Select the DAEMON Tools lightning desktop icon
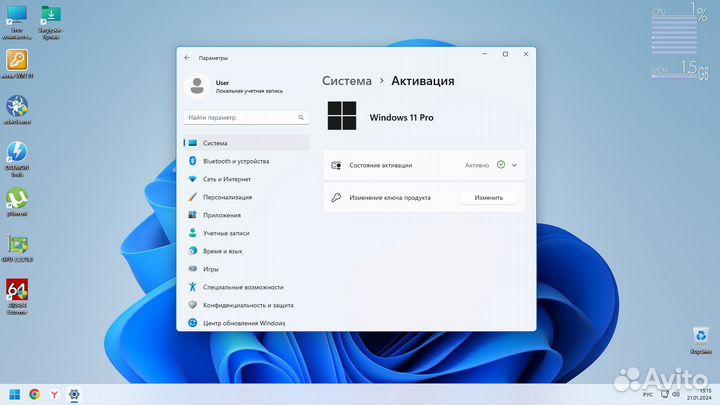The width and height of the screenshot is (720, 405). click(x=17, y=159)
